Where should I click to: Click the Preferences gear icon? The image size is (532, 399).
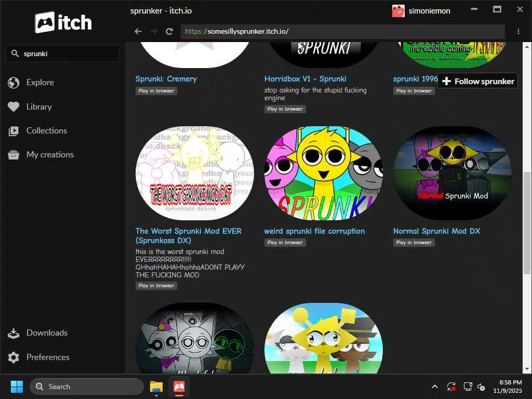(14, 357)
